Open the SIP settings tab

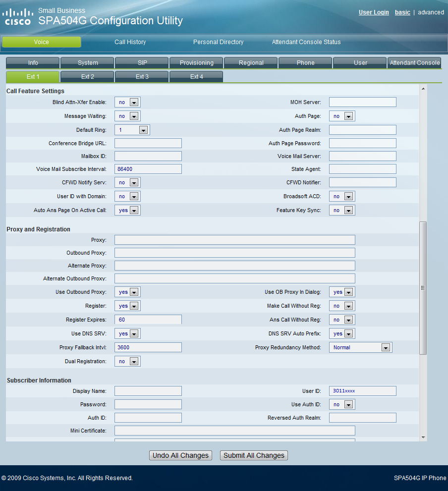[x=142, y=63]
